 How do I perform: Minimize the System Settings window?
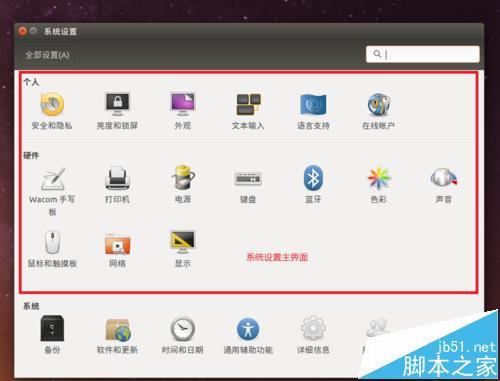(x=33, y=31)
